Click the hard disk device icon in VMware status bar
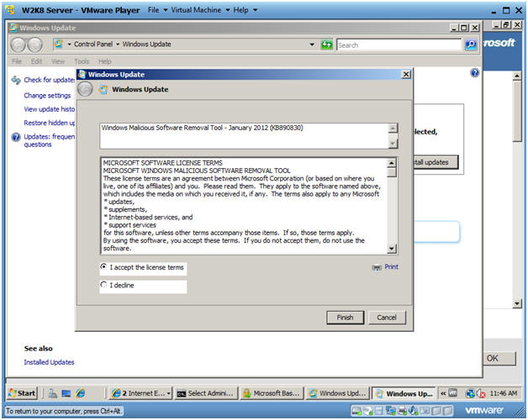This screenshot has width=528, height=420. 356,411
